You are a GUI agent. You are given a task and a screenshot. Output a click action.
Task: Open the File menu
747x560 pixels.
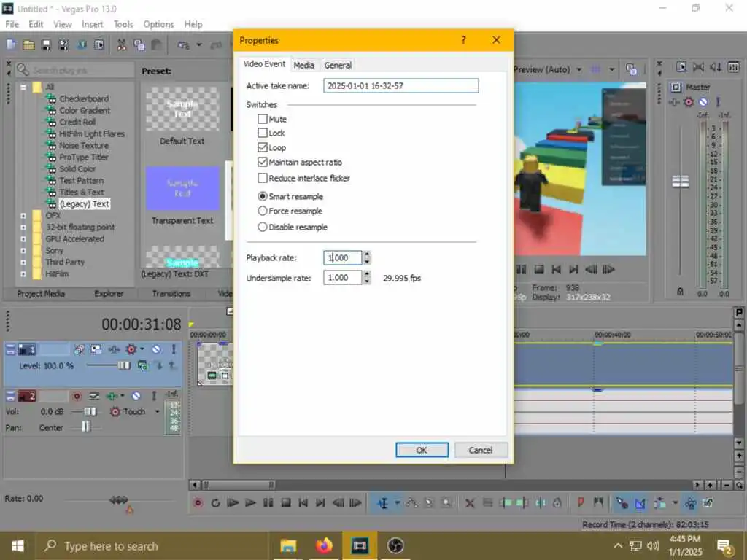(x=12, y=24)
